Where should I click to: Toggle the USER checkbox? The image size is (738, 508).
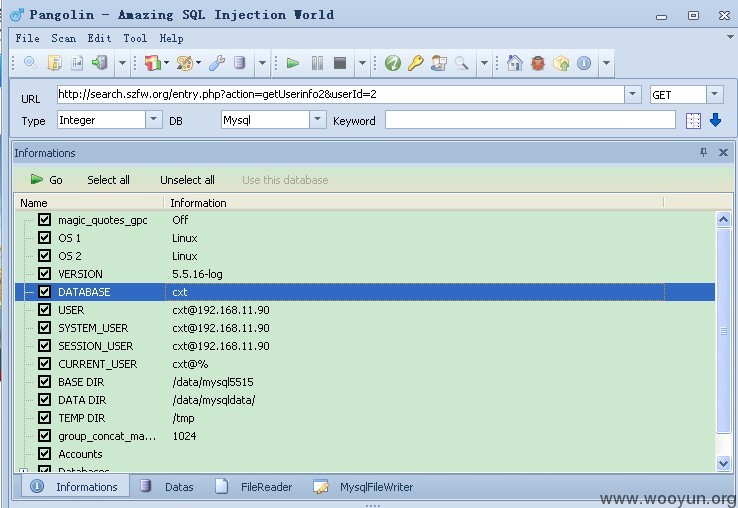tap(44, 309)
